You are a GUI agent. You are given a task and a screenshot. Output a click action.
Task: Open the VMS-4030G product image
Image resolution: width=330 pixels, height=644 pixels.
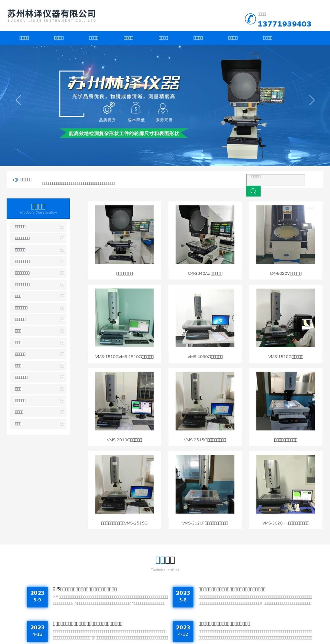[x=205, y=318]
